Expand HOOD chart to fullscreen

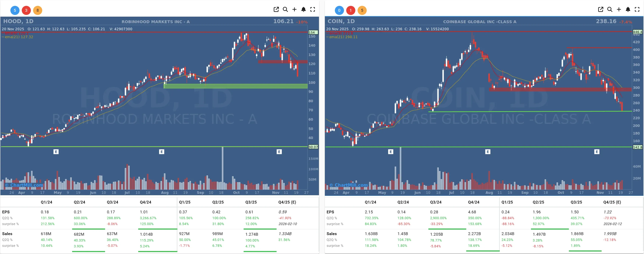click(313, 9)
